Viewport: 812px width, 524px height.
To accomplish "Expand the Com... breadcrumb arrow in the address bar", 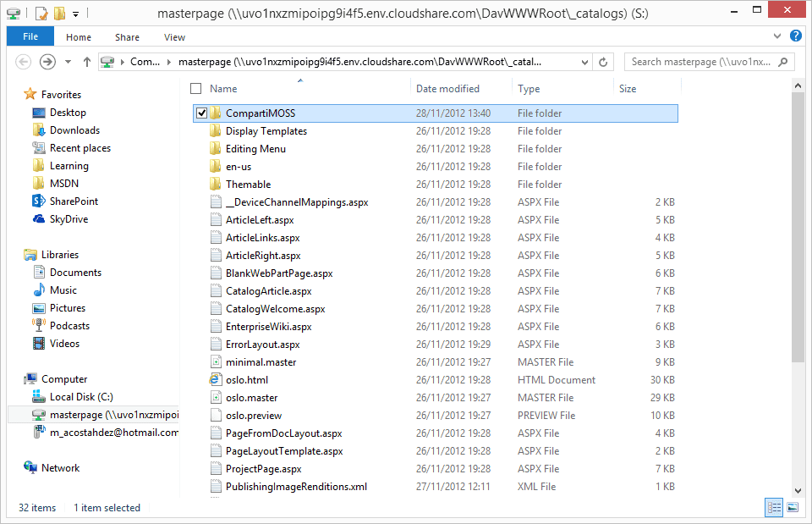I will (x=169, y=62).
